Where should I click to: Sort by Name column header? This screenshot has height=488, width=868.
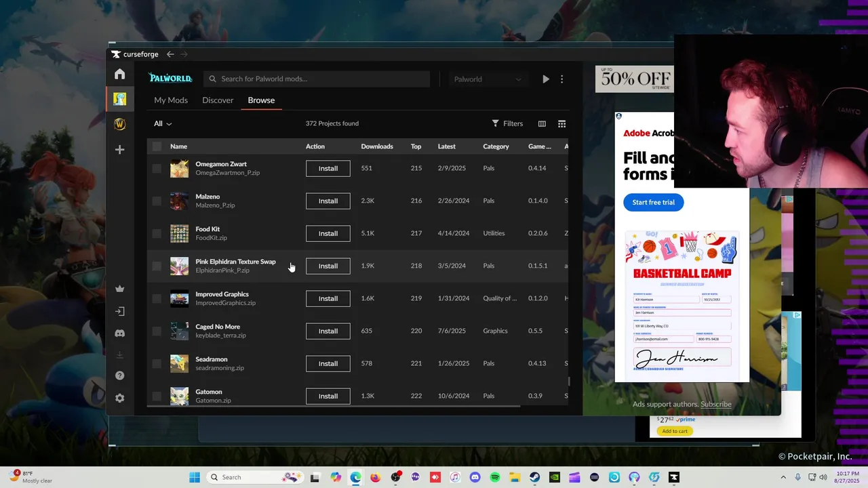(178, 146)
